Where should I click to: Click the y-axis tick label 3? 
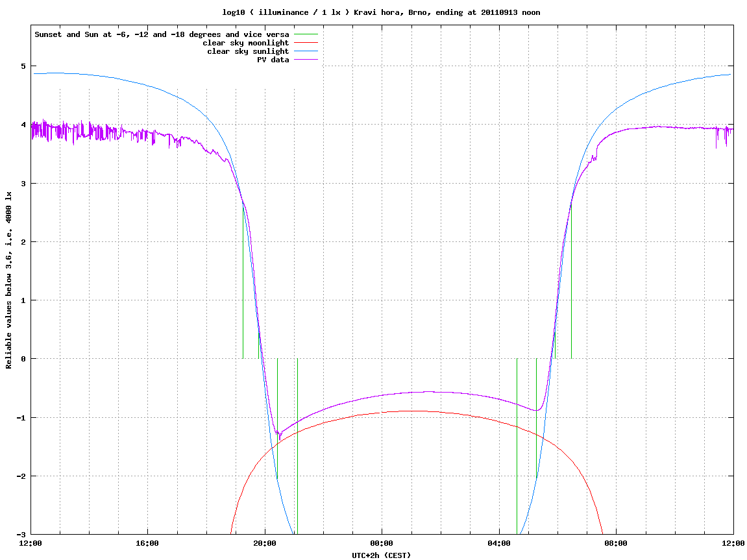23,184
